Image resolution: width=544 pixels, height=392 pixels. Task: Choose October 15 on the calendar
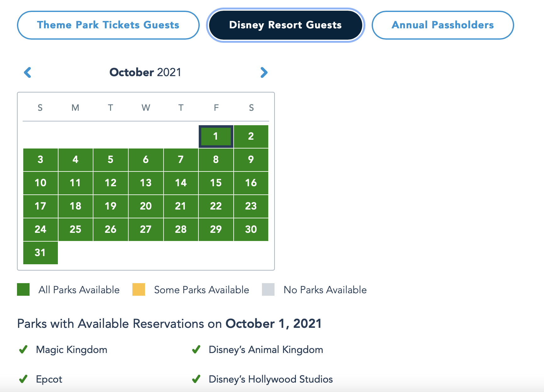(216, 183)
